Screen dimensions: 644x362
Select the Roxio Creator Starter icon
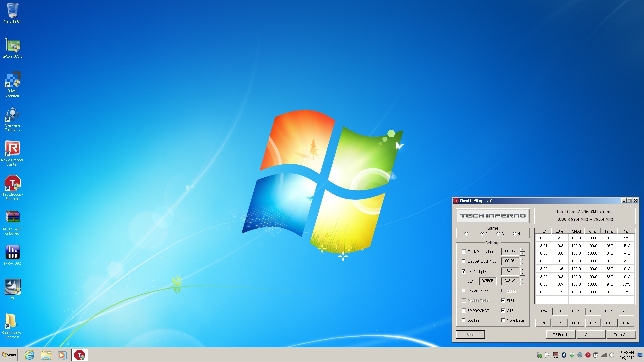point(12,154)
